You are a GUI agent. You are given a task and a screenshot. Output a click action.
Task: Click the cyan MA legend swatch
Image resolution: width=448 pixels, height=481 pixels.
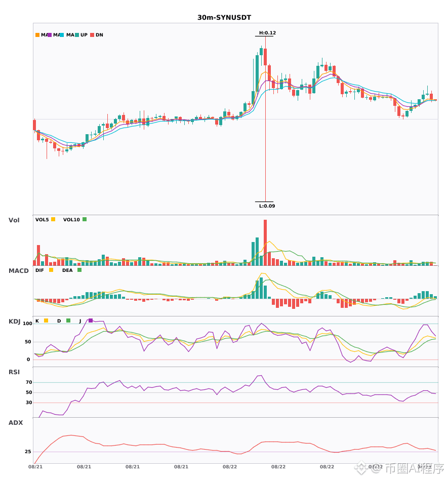coord(62,35)
